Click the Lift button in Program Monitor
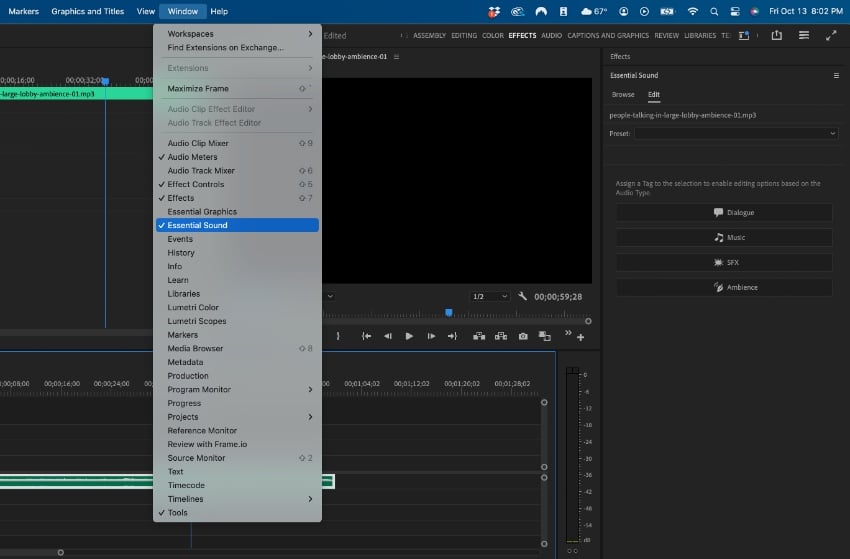This screenshot has width=850, height=559. tap(479, 336)
